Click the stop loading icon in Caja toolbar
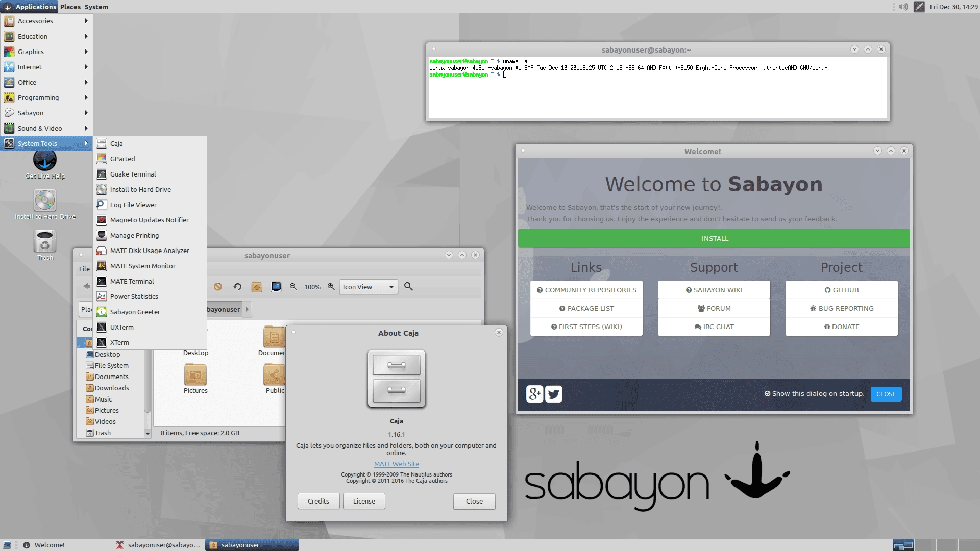 point(218,287)
